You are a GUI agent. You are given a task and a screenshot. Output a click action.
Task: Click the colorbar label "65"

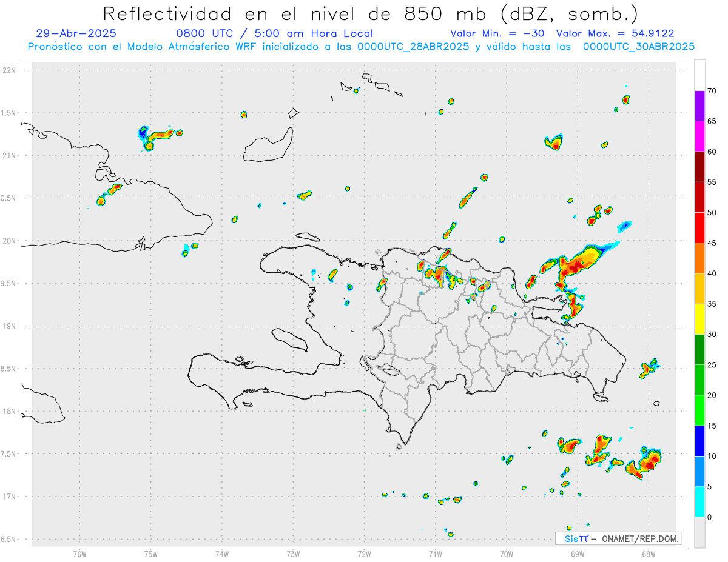(x=712, y=121)
